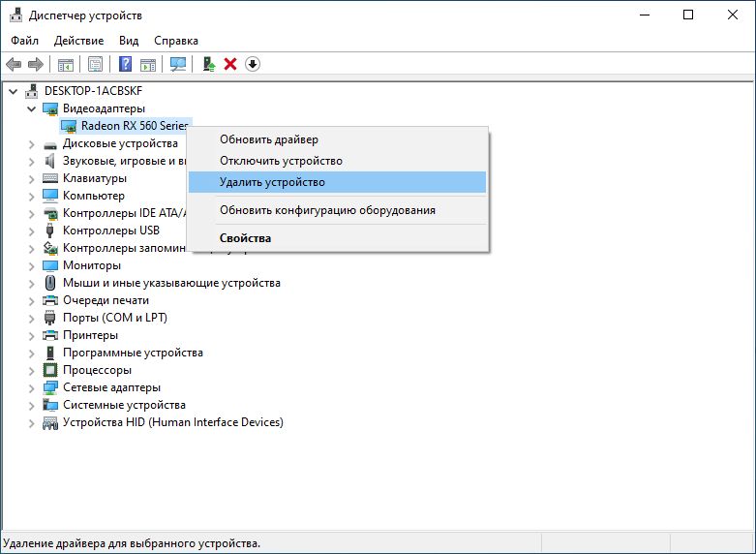Click the DESKTOP-1ACBSKF computer icon
The width and height of the screenshot is (756, 554).
pyautogui.click(x=32, y=91)
